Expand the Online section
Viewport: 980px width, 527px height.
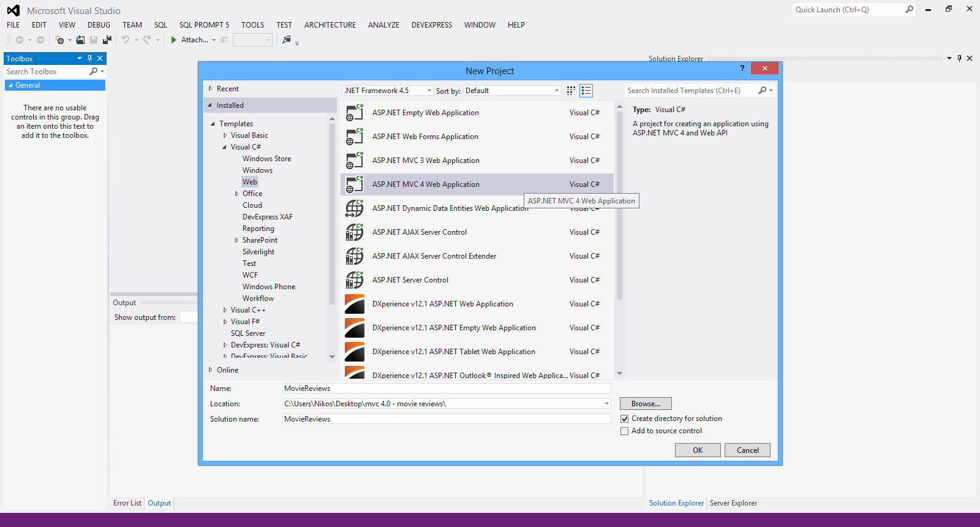[211, 370]
